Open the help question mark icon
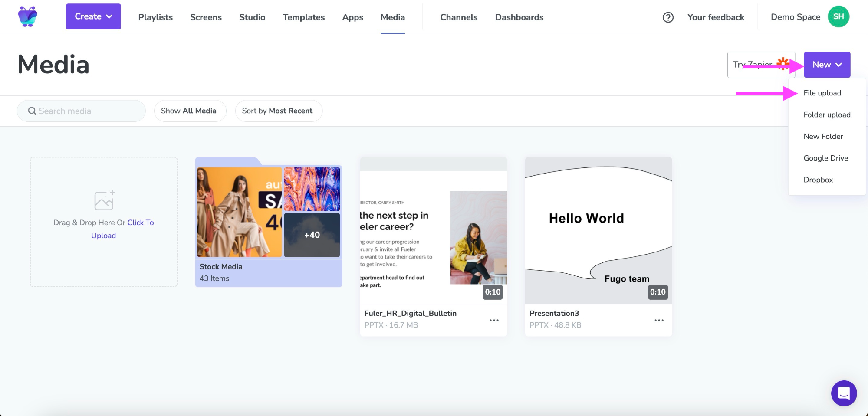Viewport: 868px width, 416px height. point(668,17)
